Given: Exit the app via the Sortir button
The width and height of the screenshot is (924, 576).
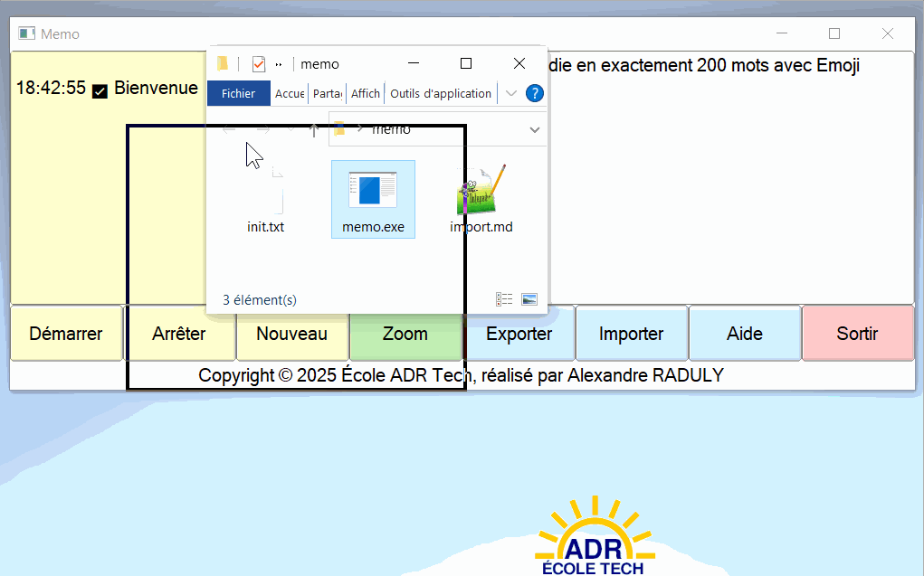Looking at the screenshot, I should point(857,333).
